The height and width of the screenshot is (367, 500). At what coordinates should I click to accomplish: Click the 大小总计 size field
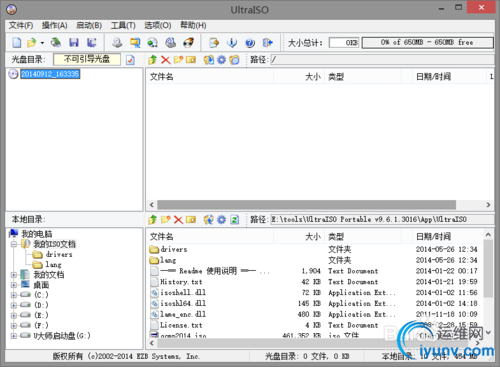pos(344,43)
